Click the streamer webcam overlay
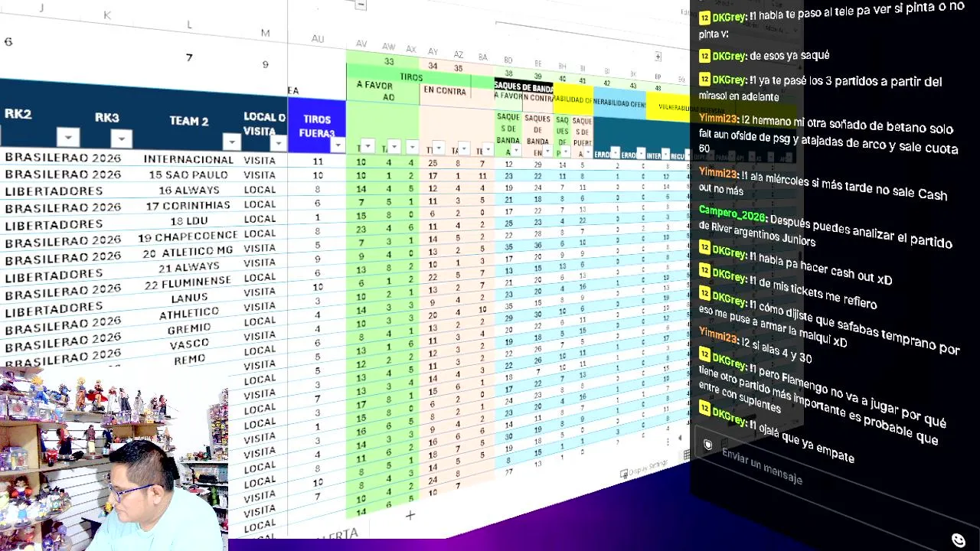The height and width of the screenshot is (551, 980). coord(113,459)
